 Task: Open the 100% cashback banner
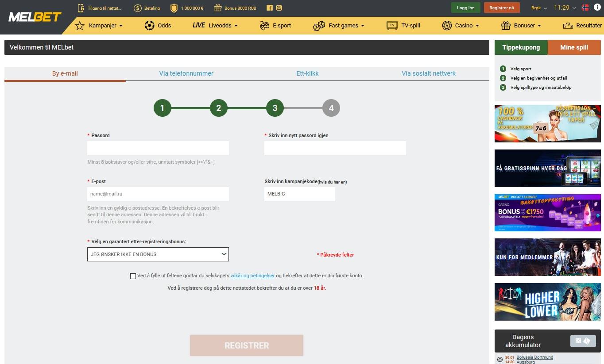548,123
